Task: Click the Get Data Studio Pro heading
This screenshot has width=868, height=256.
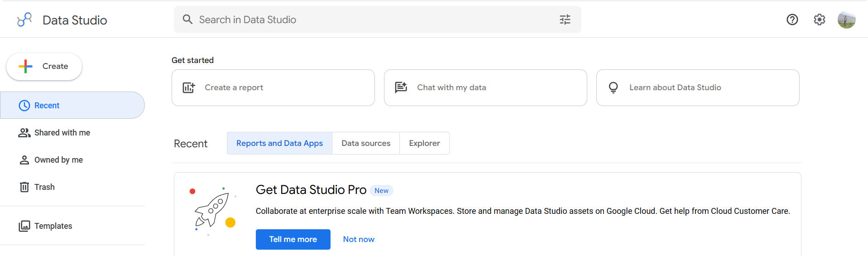Action: point(311,190)
